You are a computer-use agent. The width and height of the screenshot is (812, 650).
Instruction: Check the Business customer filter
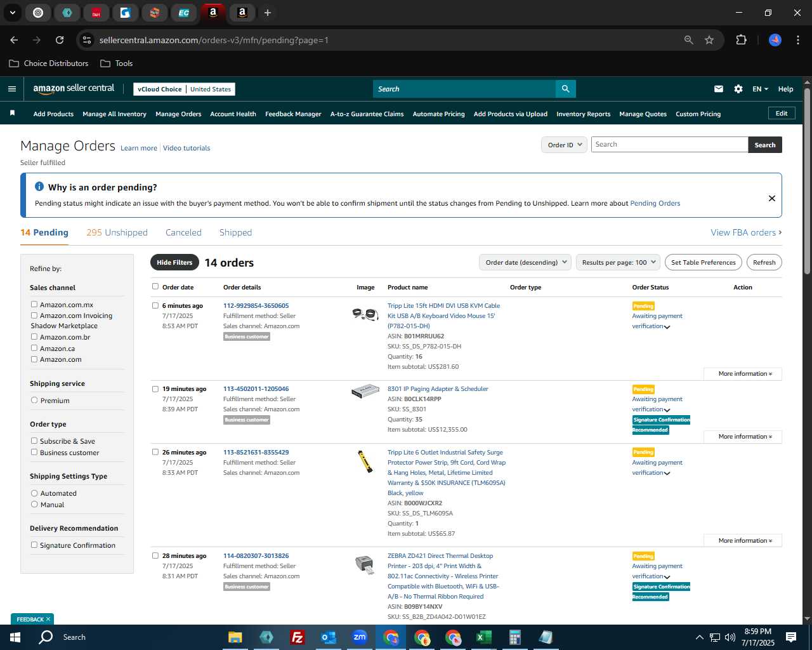(x=34, y=453)
